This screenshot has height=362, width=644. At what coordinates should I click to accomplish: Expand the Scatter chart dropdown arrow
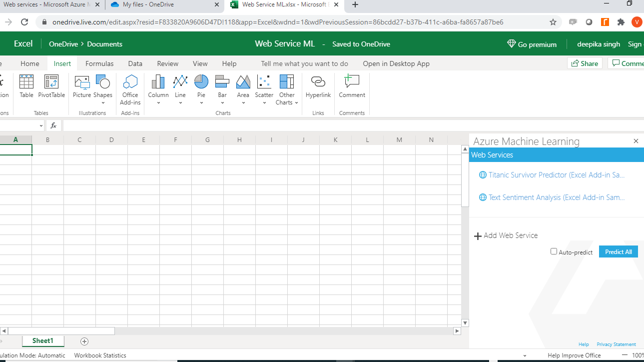click(264, 103)
